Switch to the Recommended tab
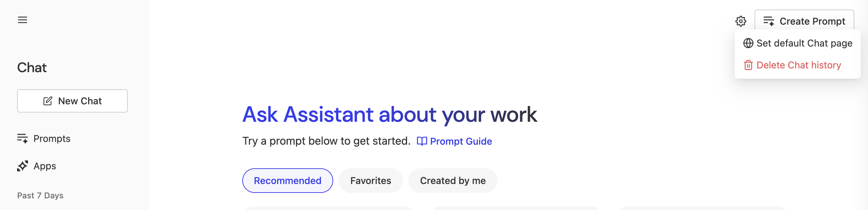The height and width of the screenshot is (210, 868). click(x=287, y=181)
